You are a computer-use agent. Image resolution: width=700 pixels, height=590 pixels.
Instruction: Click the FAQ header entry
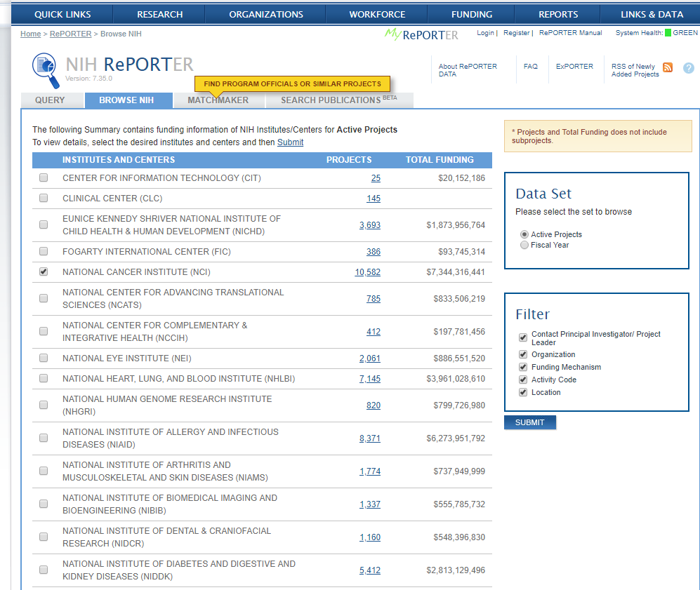click(x=529, y=66)
